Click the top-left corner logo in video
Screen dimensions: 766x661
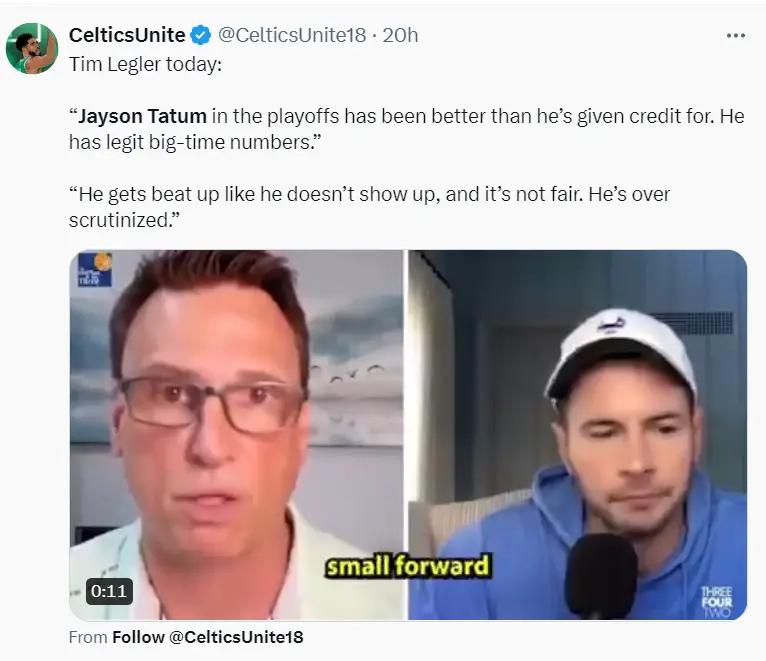point(95,269)
